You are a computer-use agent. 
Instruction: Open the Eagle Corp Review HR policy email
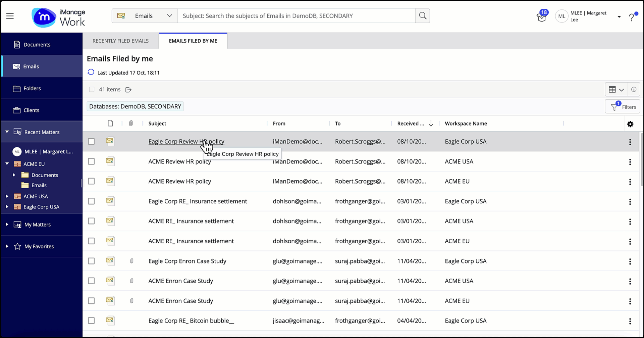(x=186, y=141)
